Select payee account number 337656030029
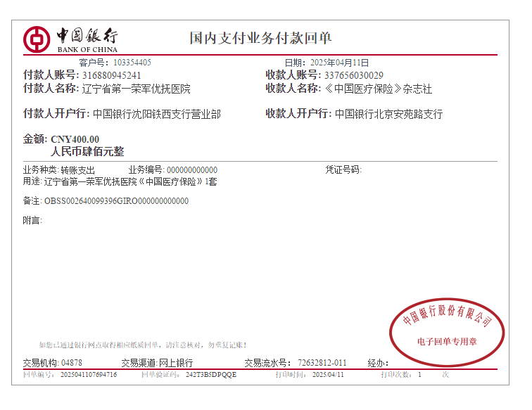The height and width of the screenshot is (410, 532). click(354, 75)
